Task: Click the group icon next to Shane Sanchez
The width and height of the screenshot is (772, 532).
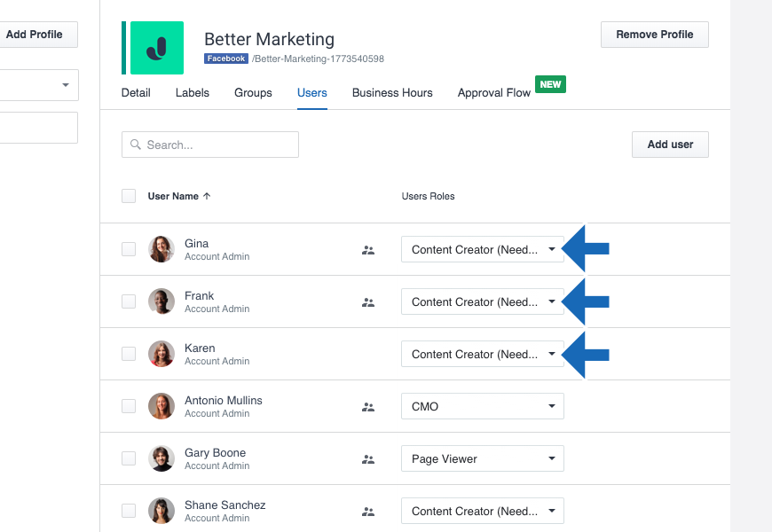Action: point(368,512)
